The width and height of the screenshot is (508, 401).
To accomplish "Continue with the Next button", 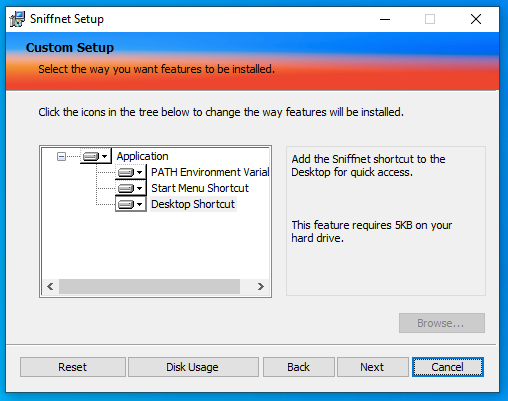I will click(372, 367).
